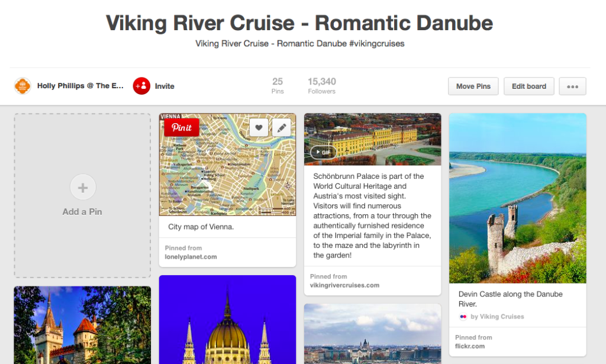The width and height of the screenshot is (606, 364).
Task: Click the Add a Pin label
Action: pyautogui.click(x=82, y=212)
